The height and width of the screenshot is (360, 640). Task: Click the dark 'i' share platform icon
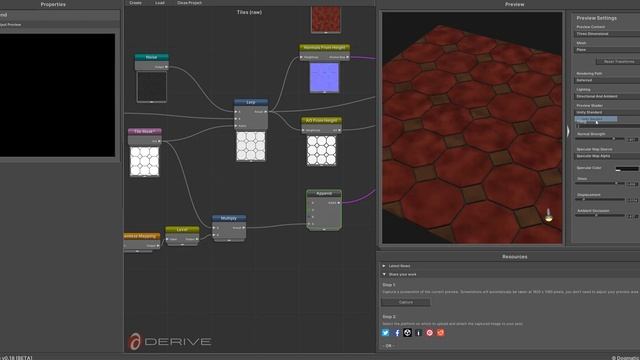click(418, 333)
